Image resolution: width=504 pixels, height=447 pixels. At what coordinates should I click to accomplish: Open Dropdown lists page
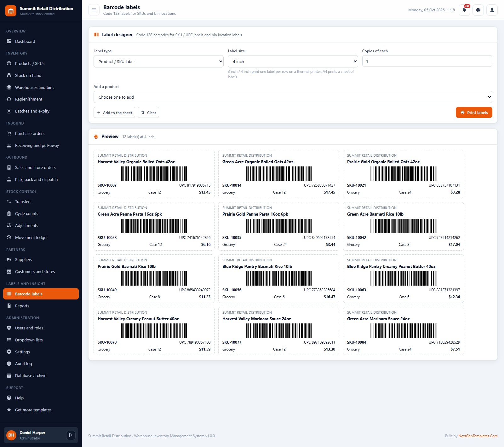41,340
